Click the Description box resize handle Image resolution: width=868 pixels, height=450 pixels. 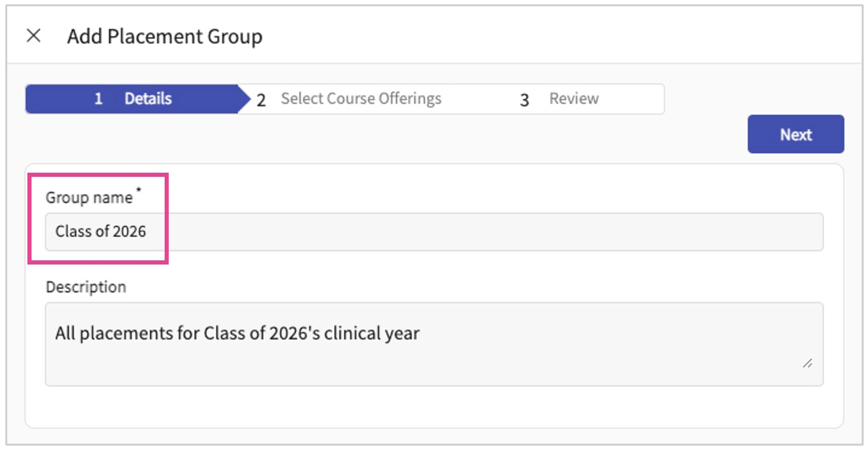[808, 363]
